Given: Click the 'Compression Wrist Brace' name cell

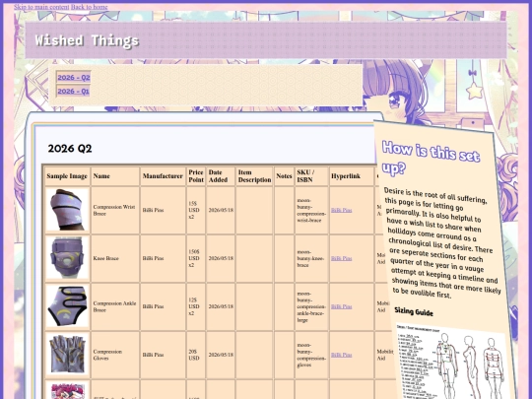Looking at the screenshot, I should (115, 210).
